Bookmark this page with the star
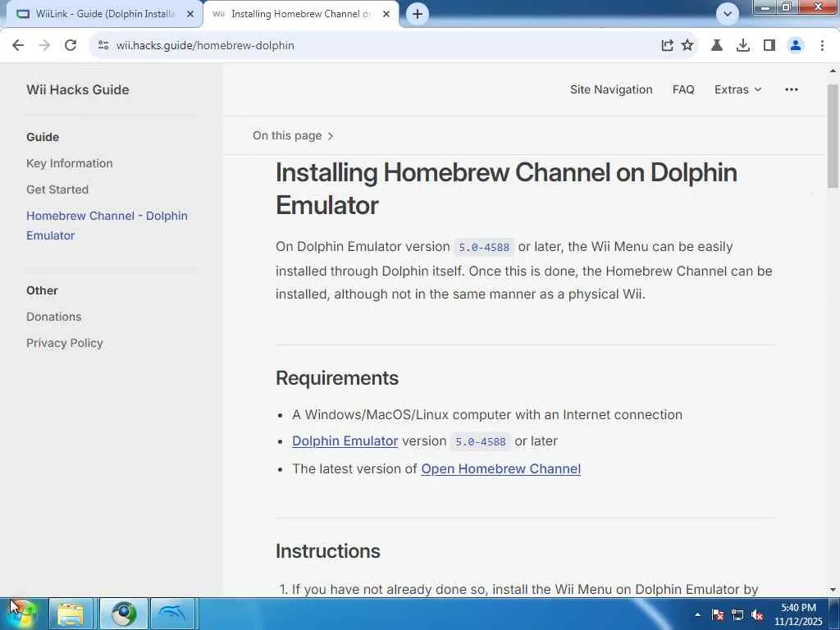The width and height of the screenshot is (840, 630). click(x=687, y=46)
